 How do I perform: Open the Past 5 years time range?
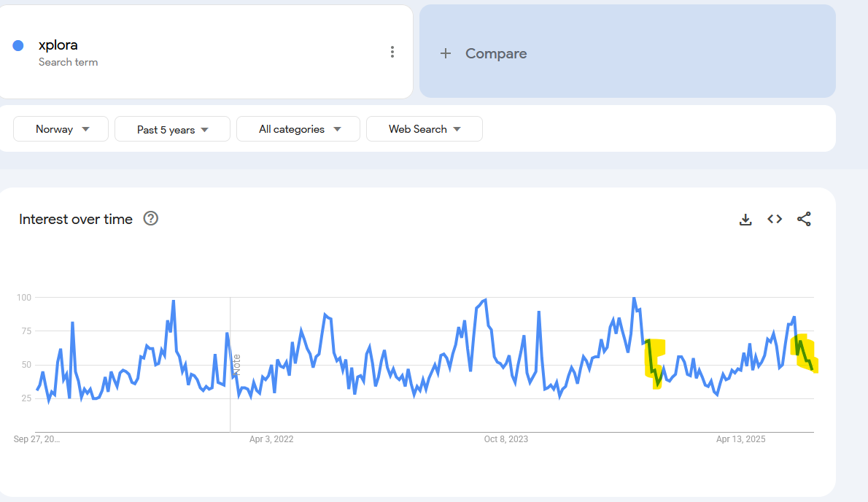point(172,130)
